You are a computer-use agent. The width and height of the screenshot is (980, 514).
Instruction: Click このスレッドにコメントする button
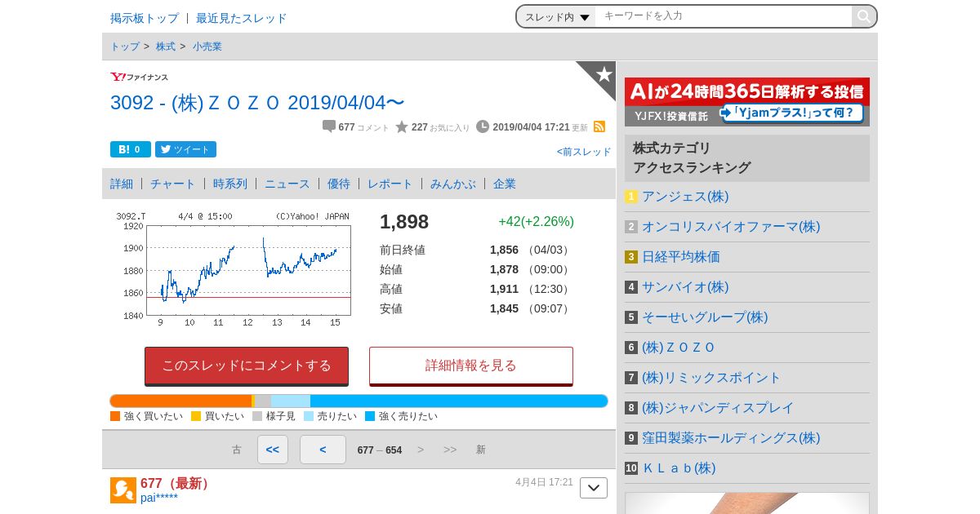pos(247,366)
